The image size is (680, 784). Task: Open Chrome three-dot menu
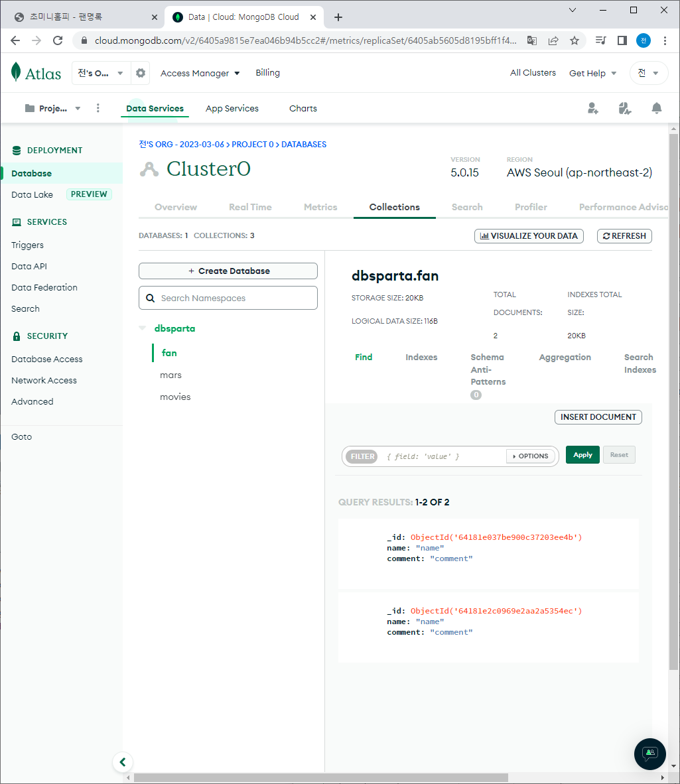pyautogui.click(x=665, y=40)
